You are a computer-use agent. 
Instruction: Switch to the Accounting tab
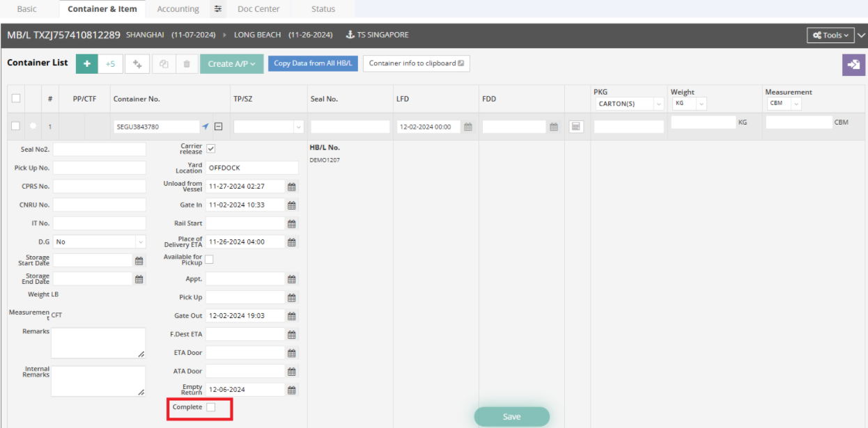pos(178,9)
